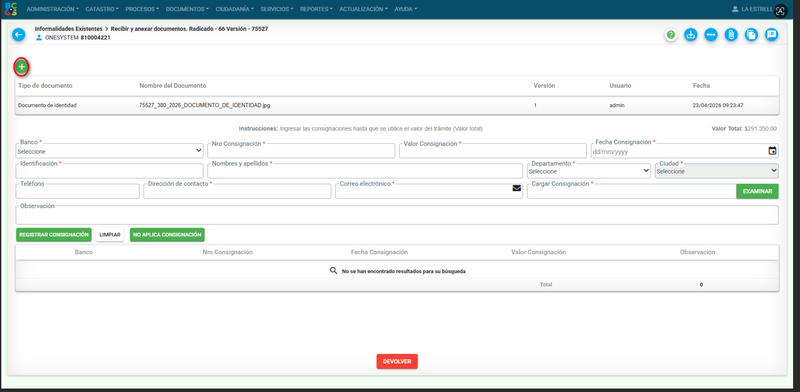Focus the Nro Consignación field
The height and width of the screenshot is (392, 800).
(x=301, y=151)
